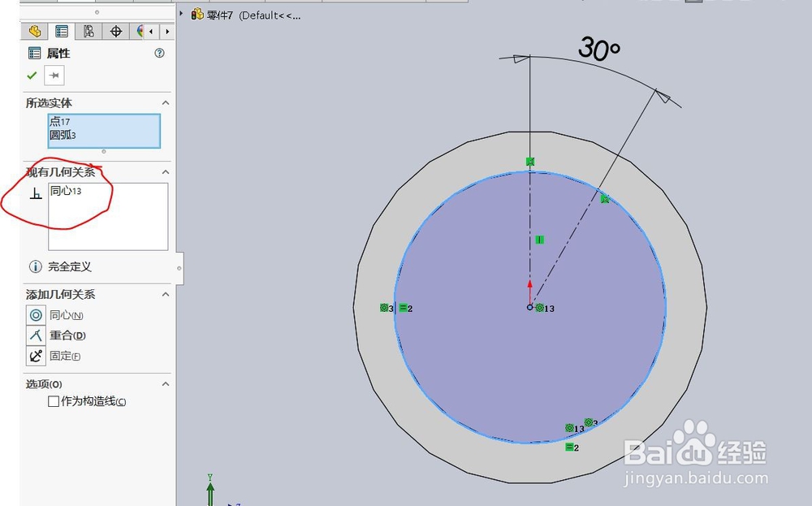Switch to the PropertyManager tab

tap(62, 32)
